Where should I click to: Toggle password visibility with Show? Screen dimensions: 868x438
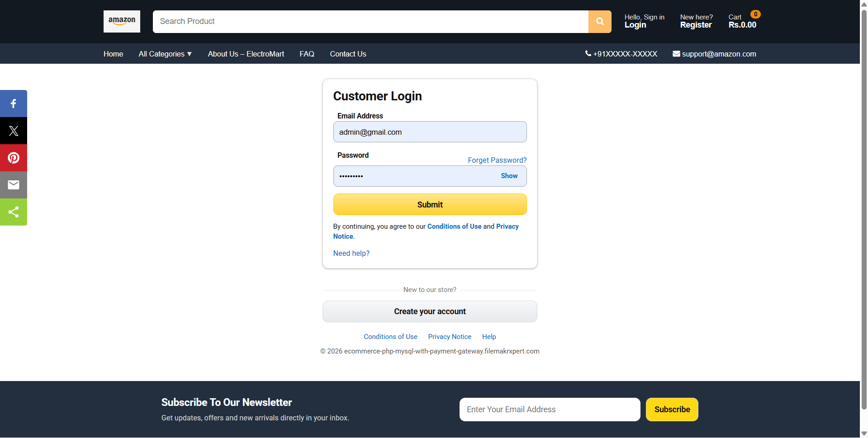click(509, 176)
